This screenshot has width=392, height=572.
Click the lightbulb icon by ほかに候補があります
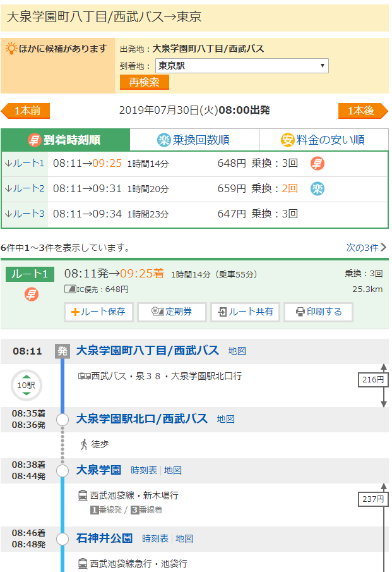point(11,48)
